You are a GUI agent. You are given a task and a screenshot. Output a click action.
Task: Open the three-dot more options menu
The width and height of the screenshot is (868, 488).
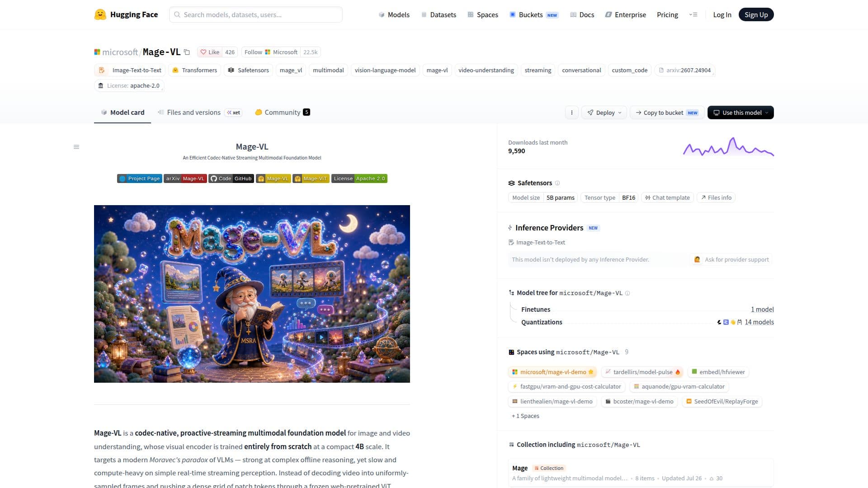click(x=572, y=113)
